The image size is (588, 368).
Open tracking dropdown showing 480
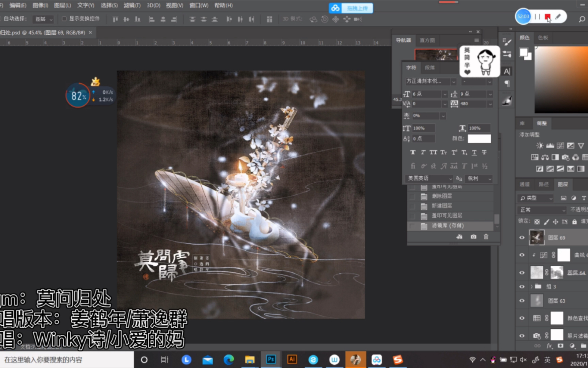click(490, 104)
